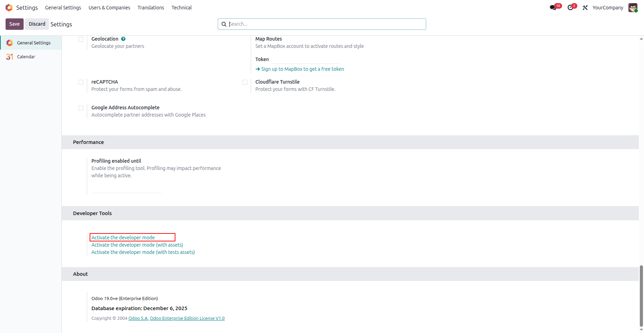Click the scrollbar down arrow
Screen dimensions: 644x333
tap(641, 330)
